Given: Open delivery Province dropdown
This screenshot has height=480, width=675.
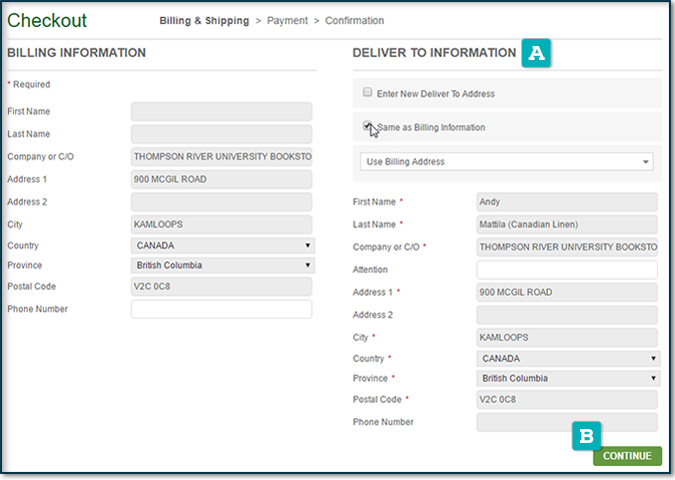Looking at the screenshot, I should coord(568,379).
